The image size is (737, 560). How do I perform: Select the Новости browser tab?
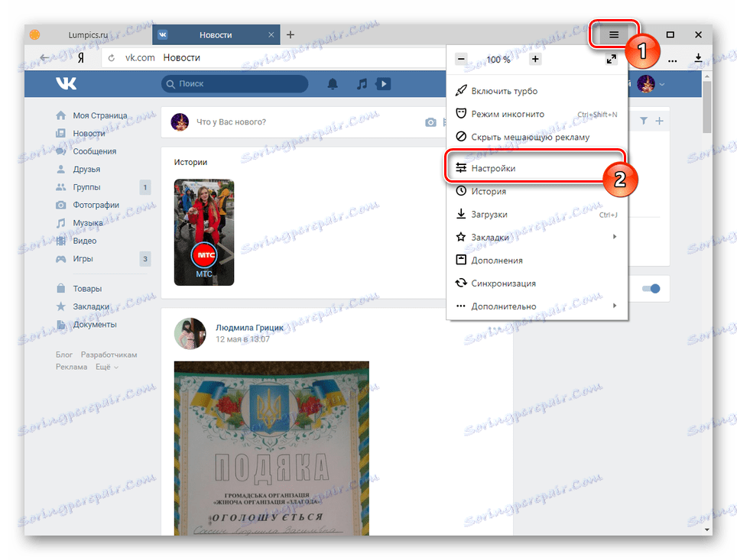tap(216, 35)
